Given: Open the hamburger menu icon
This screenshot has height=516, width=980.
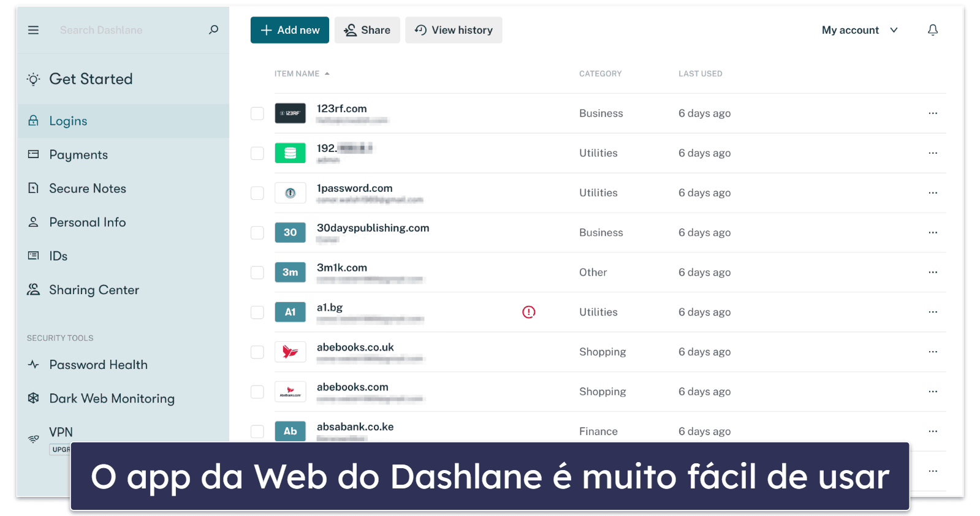Looking at the screenshot, I should point(33,30).
